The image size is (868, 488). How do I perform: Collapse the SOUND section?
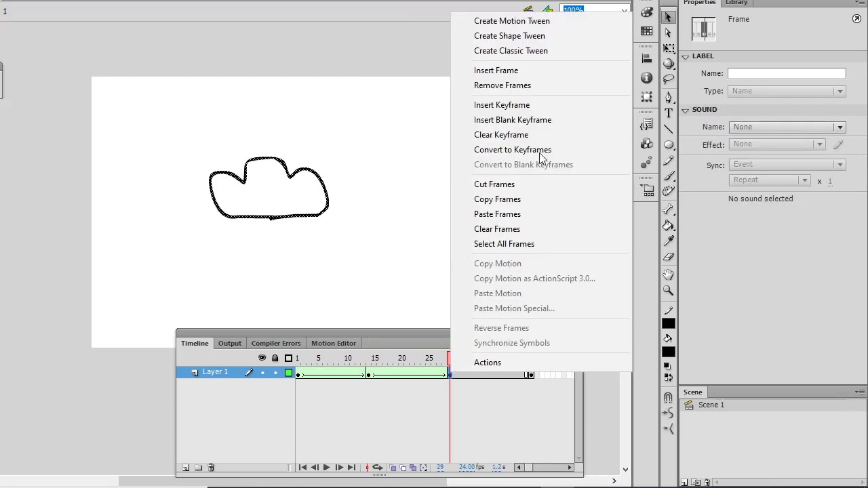(x=686, y=110)
